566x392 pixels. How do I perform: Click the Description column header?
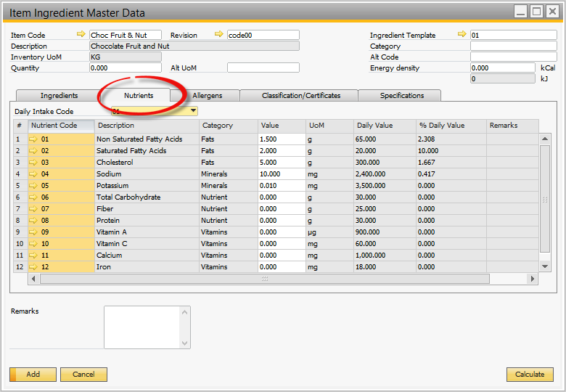click(x=147, y=126)
